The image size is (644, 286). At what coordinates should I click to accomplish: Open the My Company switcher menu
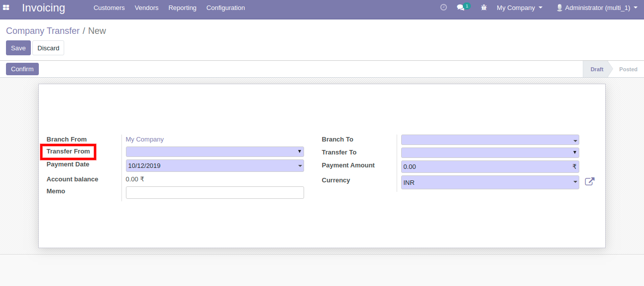pyautogui.click(x=519, y=8)
